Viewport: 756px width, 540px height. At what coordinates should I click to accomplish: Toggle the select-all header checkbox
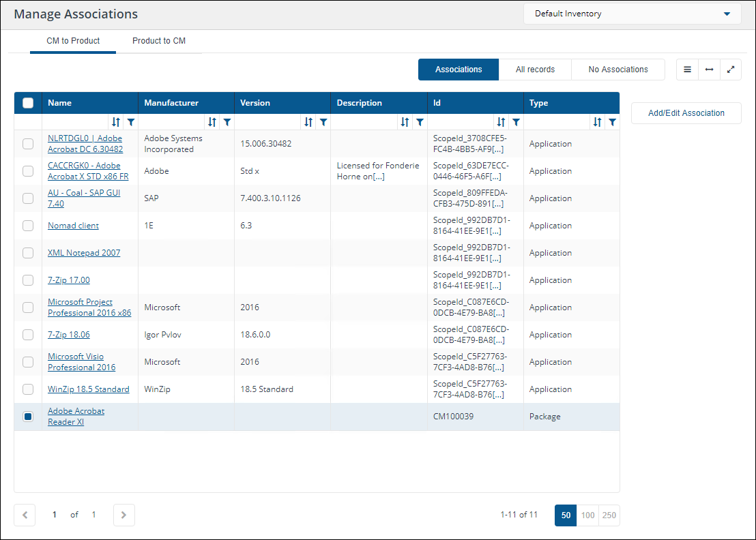[28, 103]
